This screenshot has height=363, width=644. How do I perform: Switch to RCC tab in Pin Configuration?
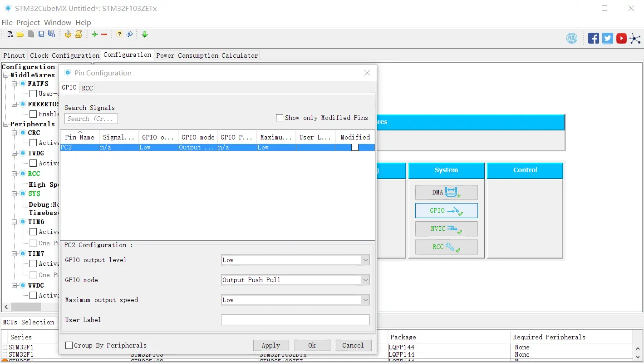87,88
